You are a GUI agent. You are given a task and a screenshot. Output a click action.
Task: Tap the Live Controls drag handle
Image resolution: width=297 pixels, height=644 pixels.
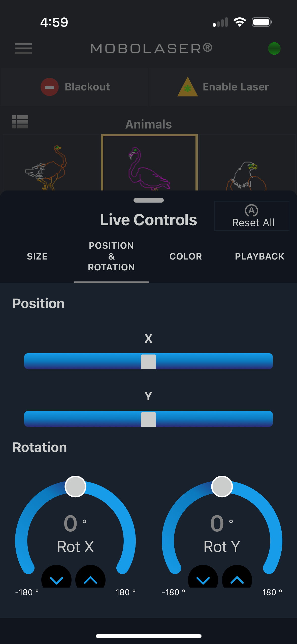tap(149, 200)
